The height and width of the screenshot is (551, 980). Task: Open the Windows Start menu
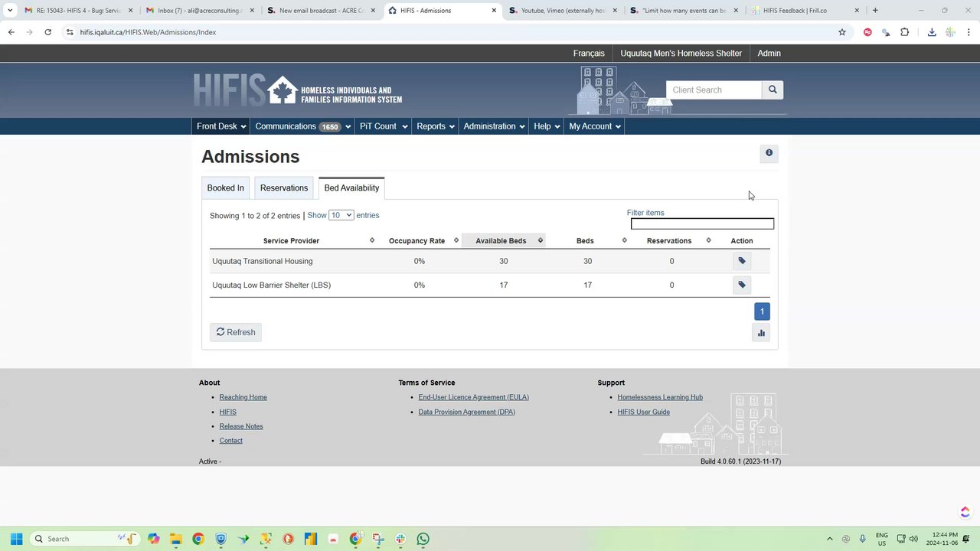[16, 539]
